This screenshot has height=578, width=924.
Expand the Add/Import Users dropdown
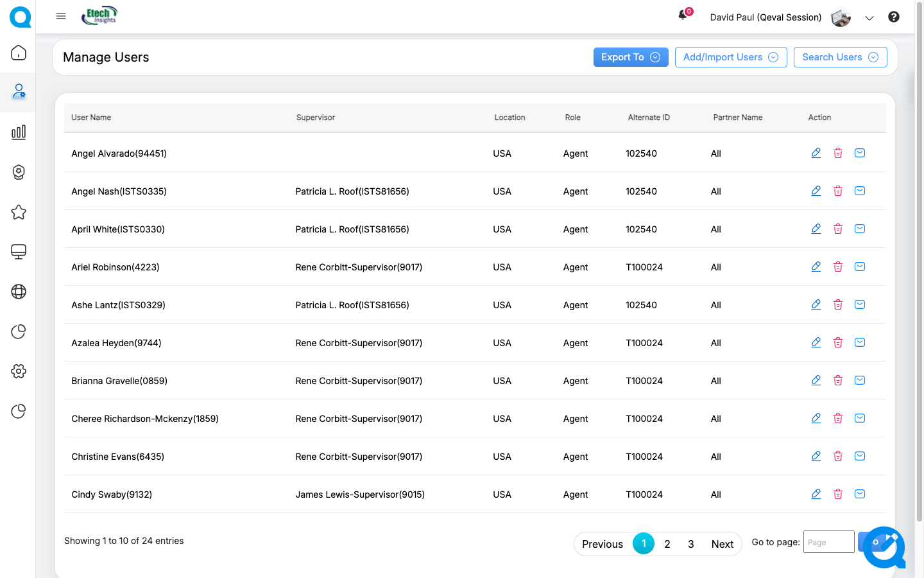pos(731,57)
